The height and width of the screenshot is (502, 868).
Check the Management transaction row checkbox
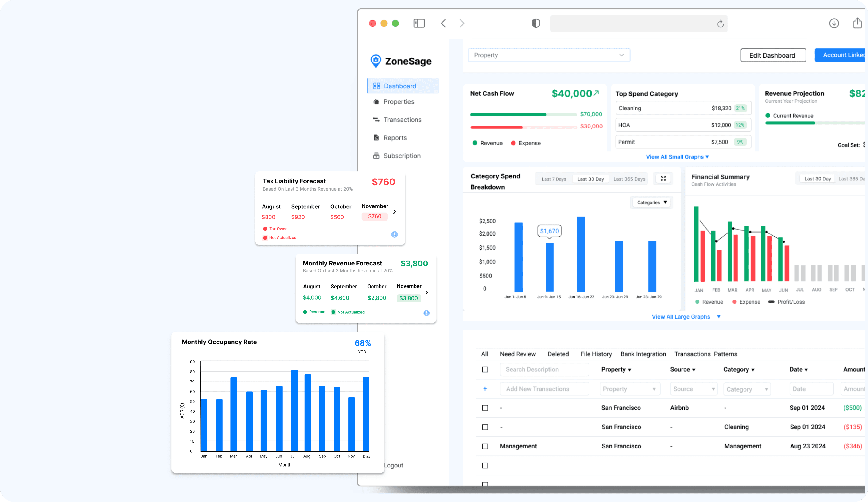click(x=485, y=446)
